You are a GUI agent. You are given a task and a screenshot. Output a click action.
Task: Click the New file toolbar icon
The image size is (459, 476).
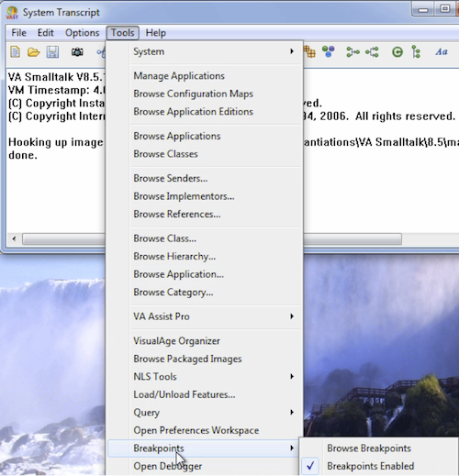[x=15, y=52]
